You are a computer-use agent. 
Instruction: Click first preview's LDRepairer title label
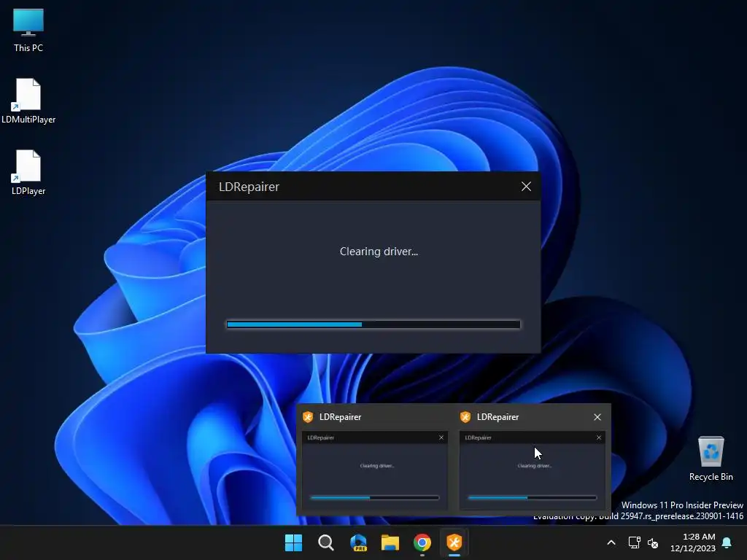340,417
